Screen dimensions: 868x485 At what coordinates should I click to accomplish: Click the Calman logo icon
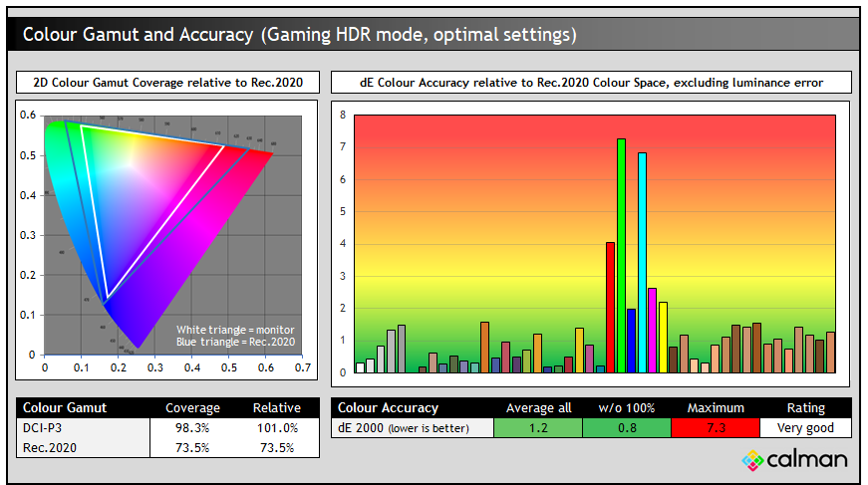click(x=753, y=459)
